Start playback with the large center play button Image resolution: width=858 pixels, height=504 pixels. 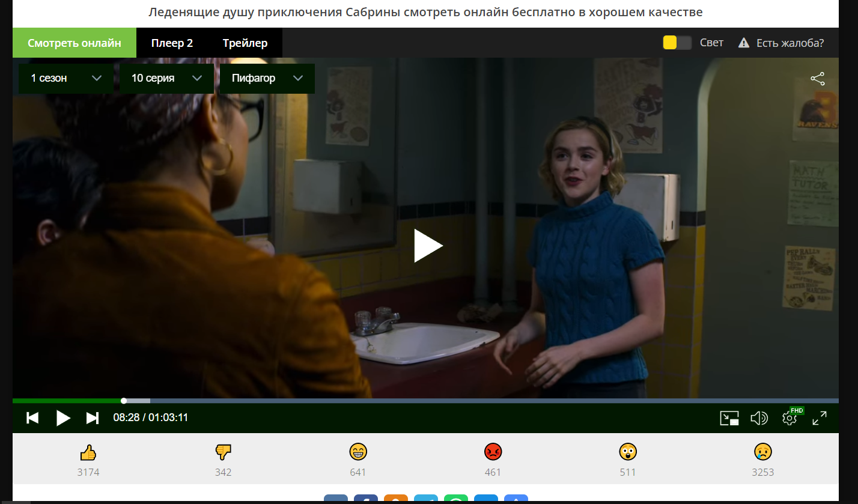428,246
